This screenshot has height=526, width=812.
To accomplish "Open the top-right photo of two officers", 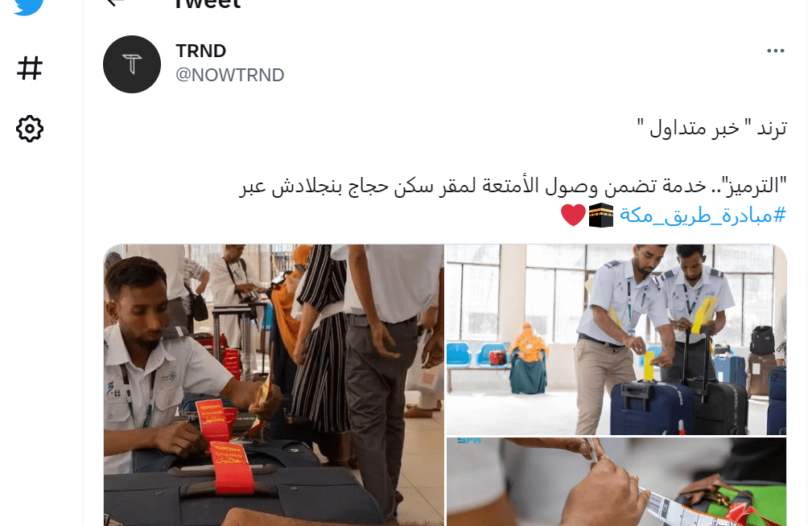I will click(616, 339).
